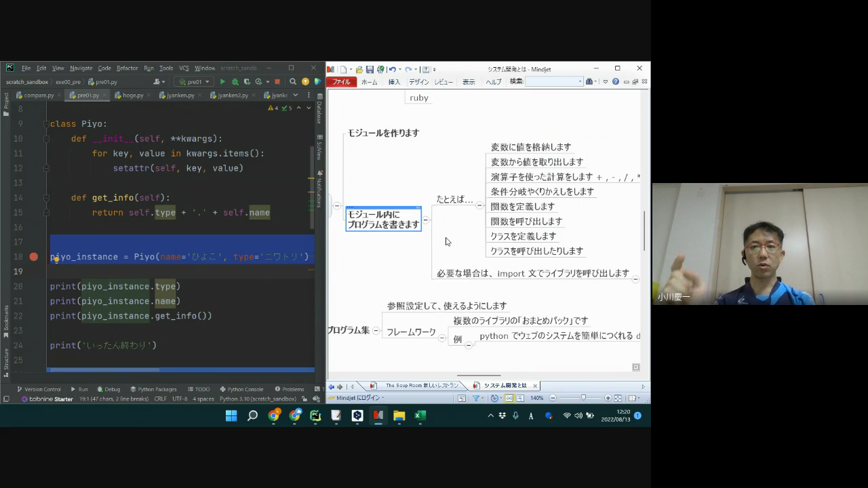Open PyCharm's Search Everywhere magnifier
This screenshot has height=488, width=868.
tap(293, 82)
